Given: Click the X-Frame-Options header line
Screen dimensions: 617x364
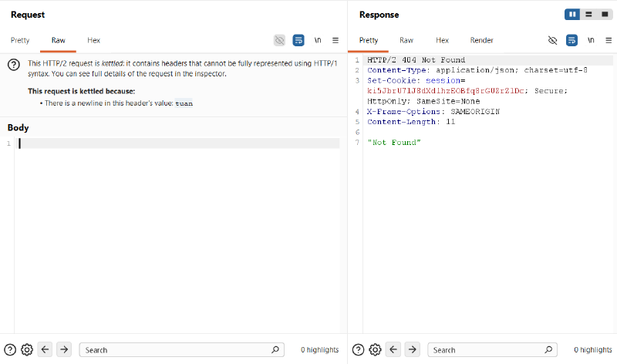Looking at the screenshot, I should pos(433,111).
